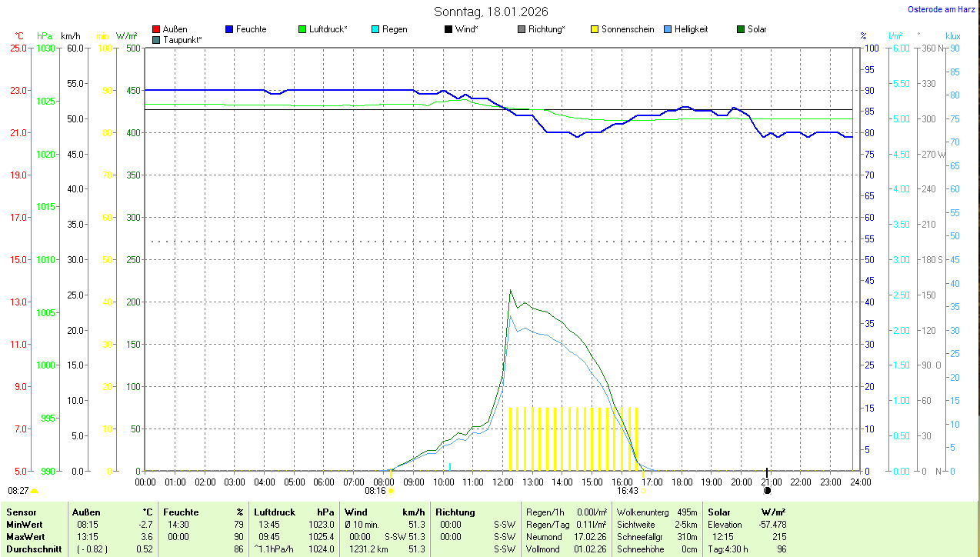Screen dimensions: 980x557
Task: Click the moon phase icon below 21:00
Action: click(767, 490)
